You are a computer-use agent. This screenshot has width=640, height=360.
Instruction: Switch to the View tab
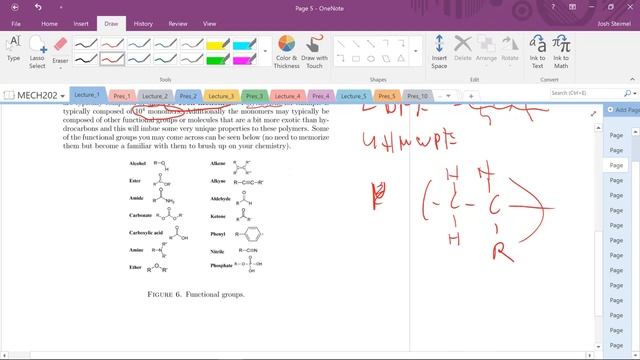coord(209,24)
